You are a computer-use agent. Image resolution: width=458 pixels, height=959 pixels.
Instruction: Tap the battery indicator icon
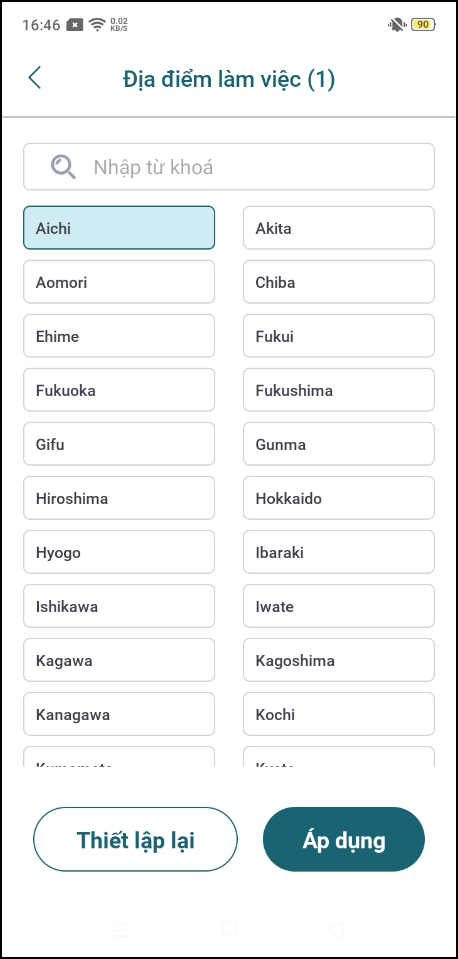click(423, 24)
